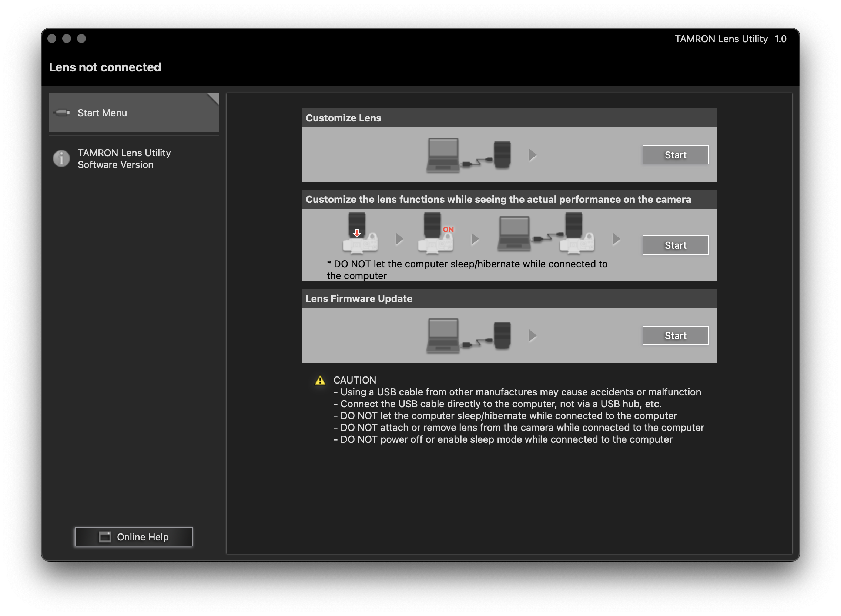This screenshot has width=841, height=616.
Task: Click the window icon inside Online Help
Action: (x=105, y=537)
